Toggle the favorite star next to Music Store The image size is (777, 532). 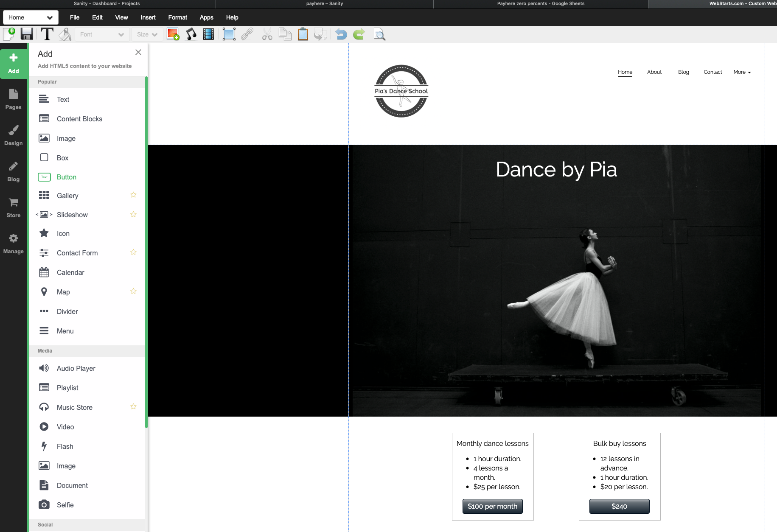133,407
